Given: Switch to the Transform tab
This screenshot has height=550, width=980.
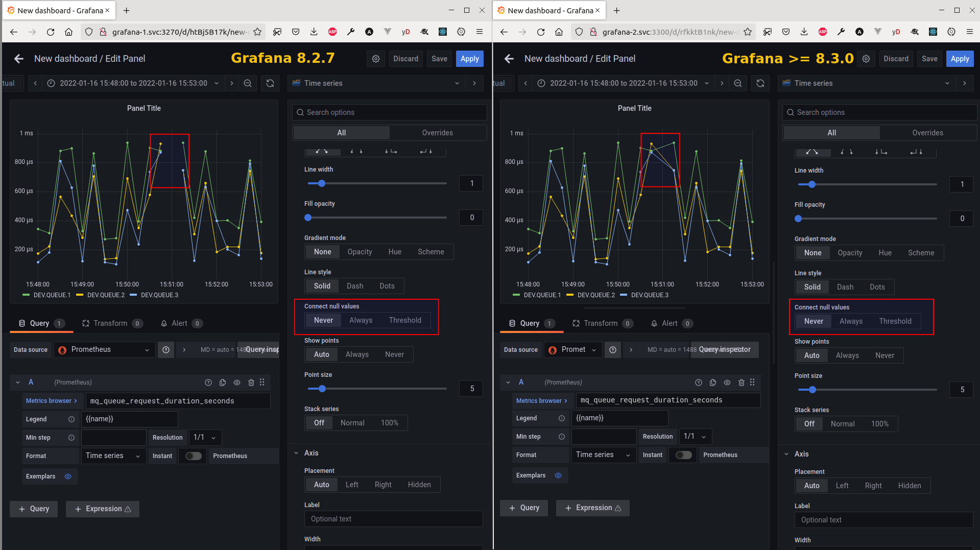Looking at the screenshot, I should pyautogui.click(x=112, y=323).
